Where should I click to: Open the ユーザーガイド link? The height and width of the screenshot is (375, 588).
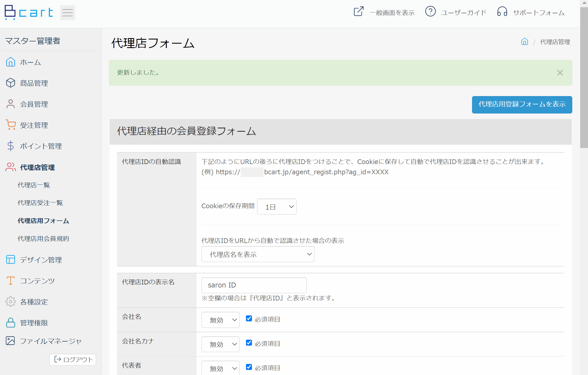pyautogui.click(x=464, y=13)
